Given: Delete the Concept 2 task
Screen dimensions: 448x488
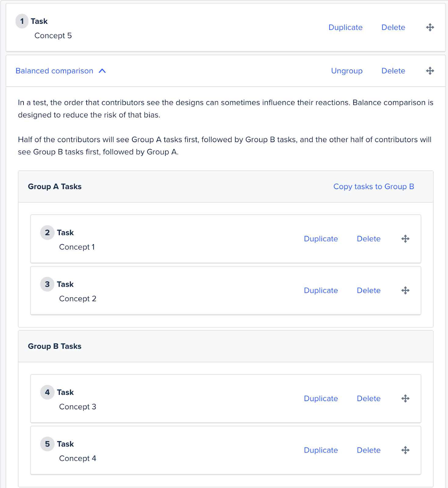Looking at the screenshot, I should (368, 290).
